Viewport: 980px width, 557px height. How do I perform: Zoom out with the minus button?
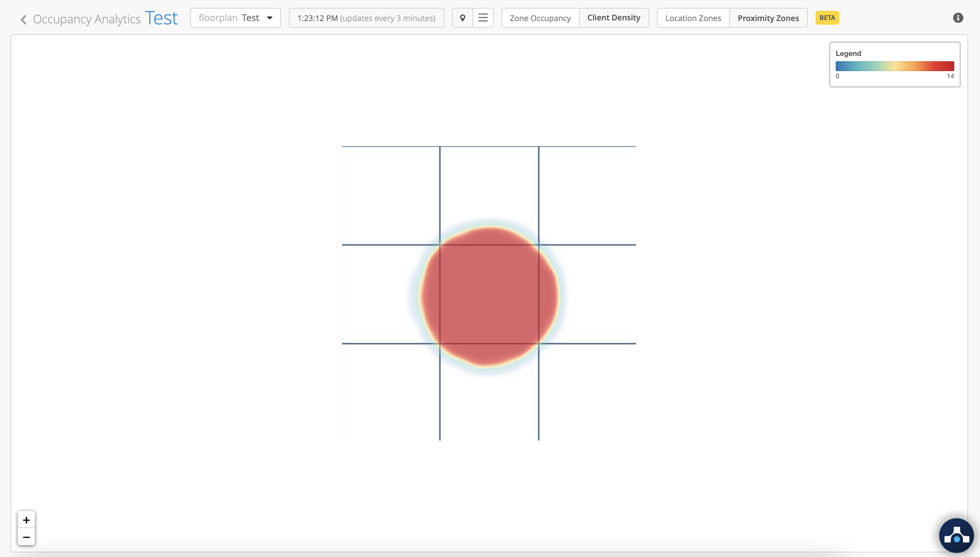tap(26, 537)
